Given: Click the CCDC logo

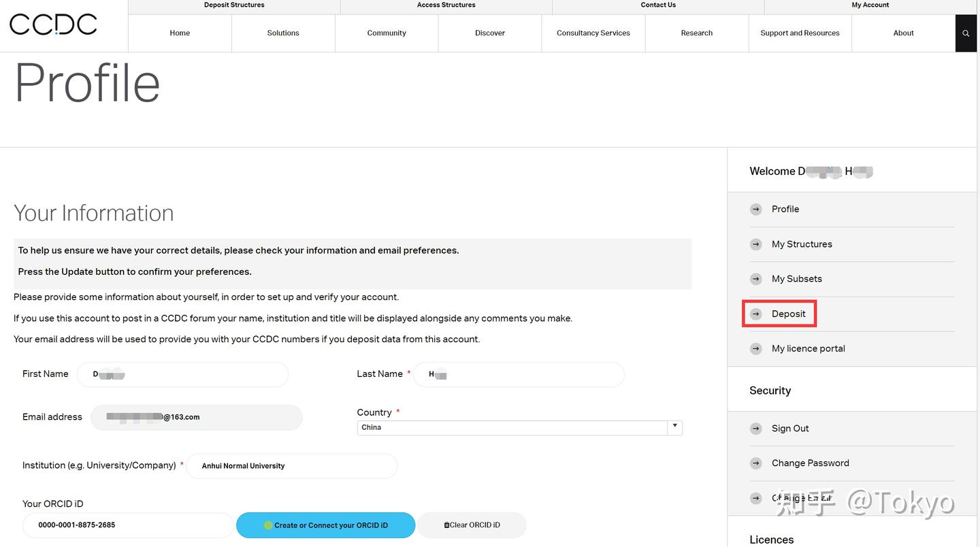Looking at the screenshot, I should pyautogui.click(x=53, y=24).
